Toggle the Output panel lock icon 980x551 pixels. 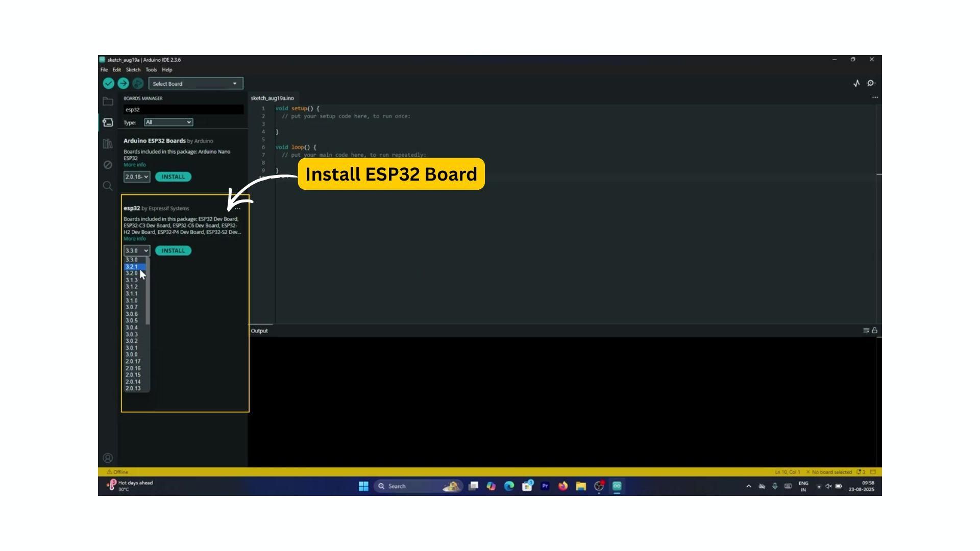(x=874, y=331)
